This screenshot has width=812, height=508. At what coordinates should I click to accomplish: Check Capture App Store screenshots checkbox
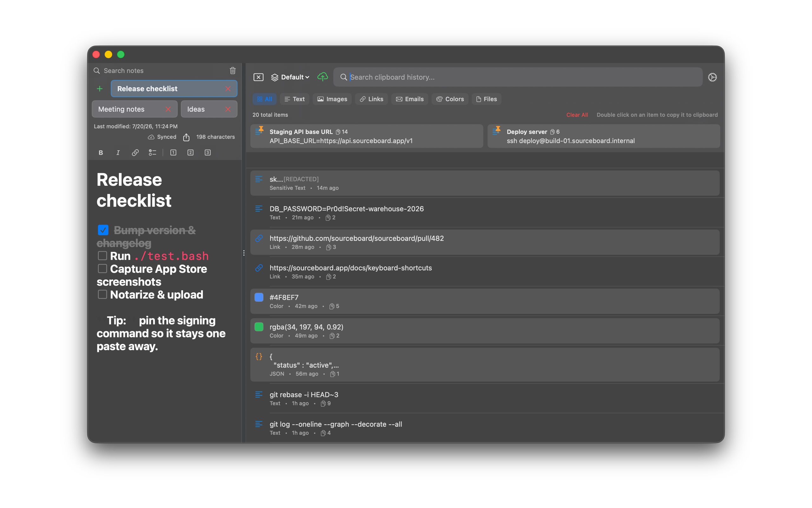tap(102, 269)
